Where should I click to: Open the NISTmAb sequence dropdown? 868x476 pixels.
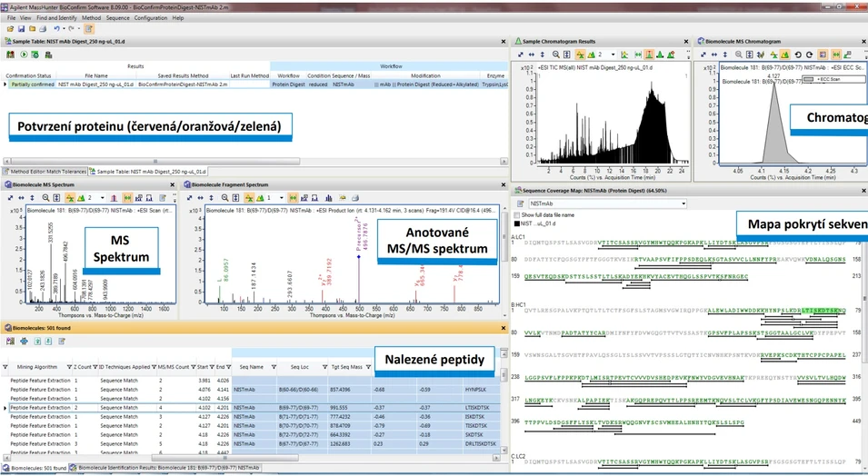point(682,204)
